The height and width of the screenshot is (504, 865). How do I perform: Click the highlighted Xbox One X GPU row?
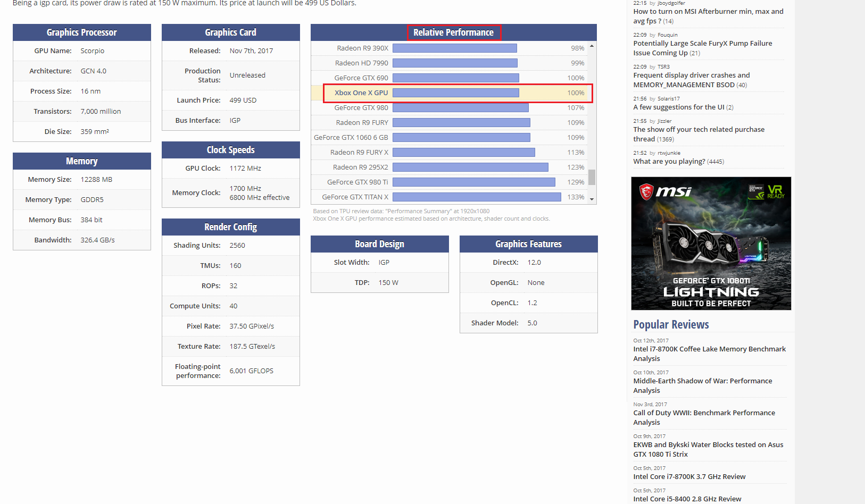450,93
